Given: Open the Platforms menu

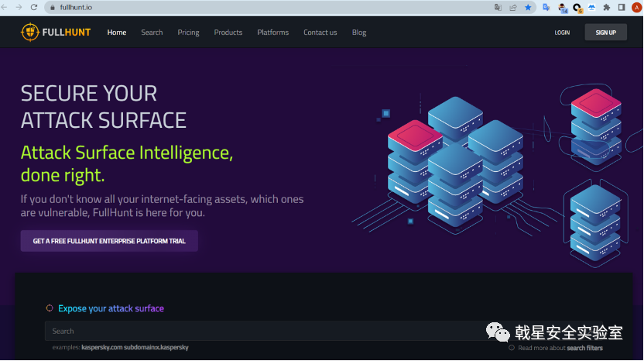Looking at the screenshot, I should [x=273, y=33].
